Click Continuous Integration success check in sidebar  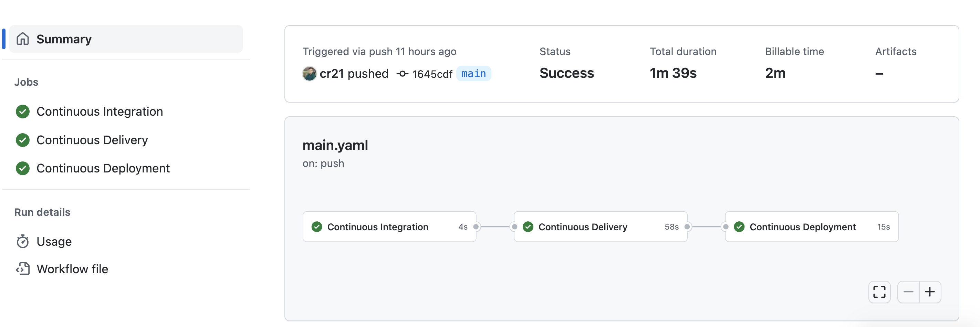coord(23,112)
